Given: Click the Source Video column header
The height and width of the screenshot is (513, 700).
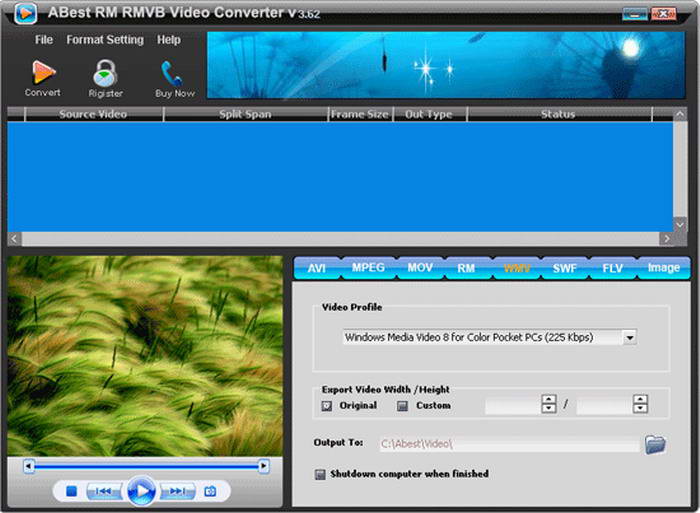Looking at the screenshot, I should point(93,114).
